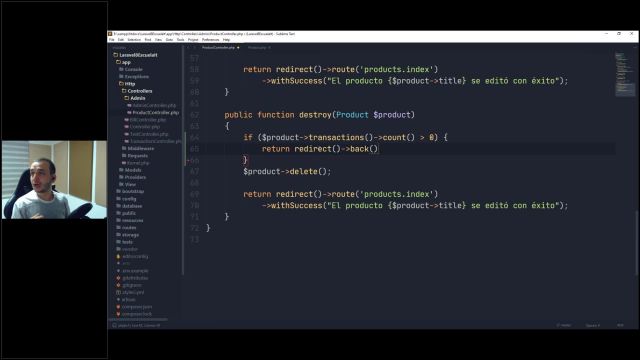Open Controller.php in the sidebar
Image resolution: width=640 pixels, height=360 pixels.
[144, 127]
